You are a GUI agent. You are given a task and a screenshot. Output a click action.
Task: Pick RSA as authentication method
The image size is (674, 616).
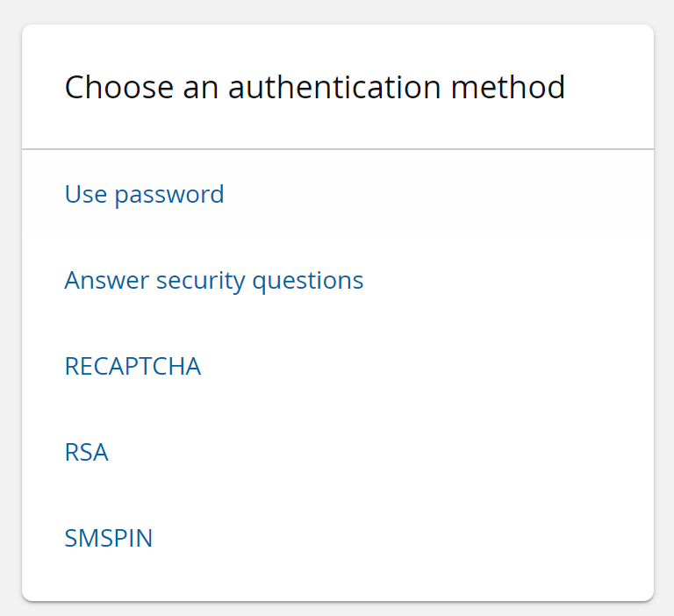tap(86, 452)
